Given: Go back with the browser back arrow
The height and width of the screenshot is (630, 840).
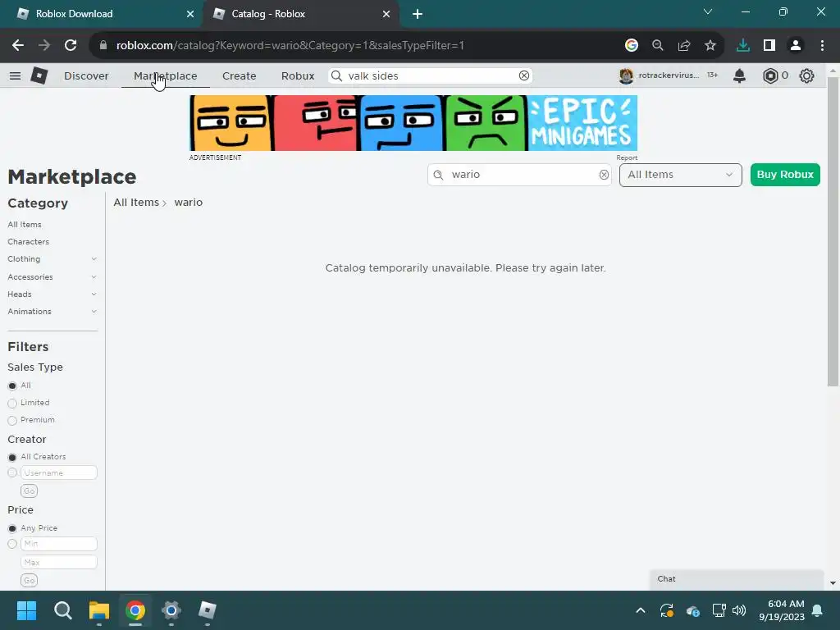Looking at the screenshot, I should click(x=18, y=46).
